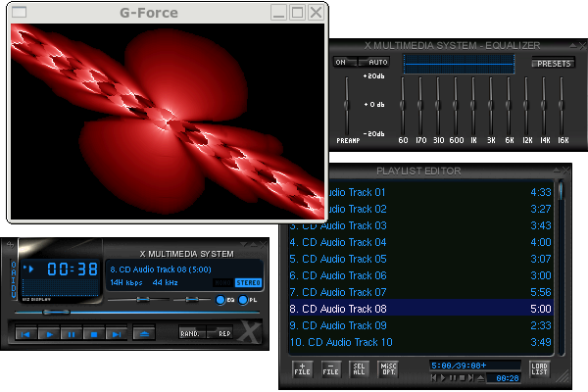Click the A always-on-top clutterbar letter
Viewport: 588px width, 392px height.
[14, 272]
